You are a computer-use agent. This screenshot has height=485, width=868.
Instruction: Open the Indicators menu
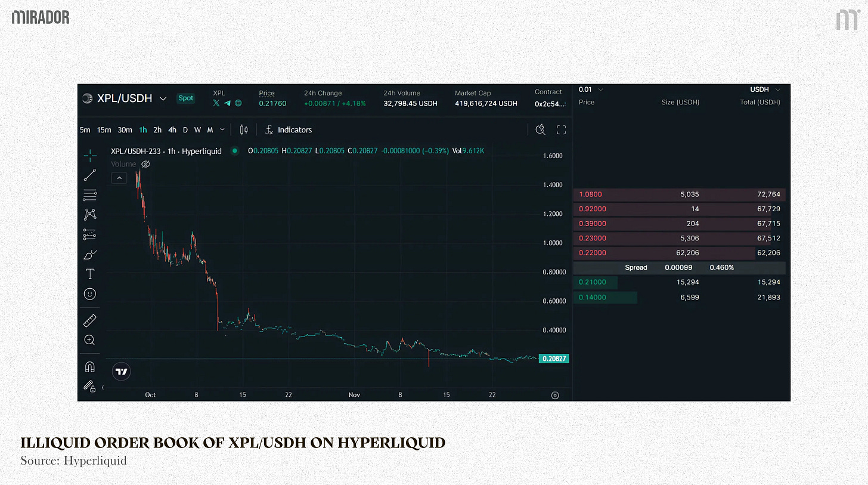[x=289, y=129]
